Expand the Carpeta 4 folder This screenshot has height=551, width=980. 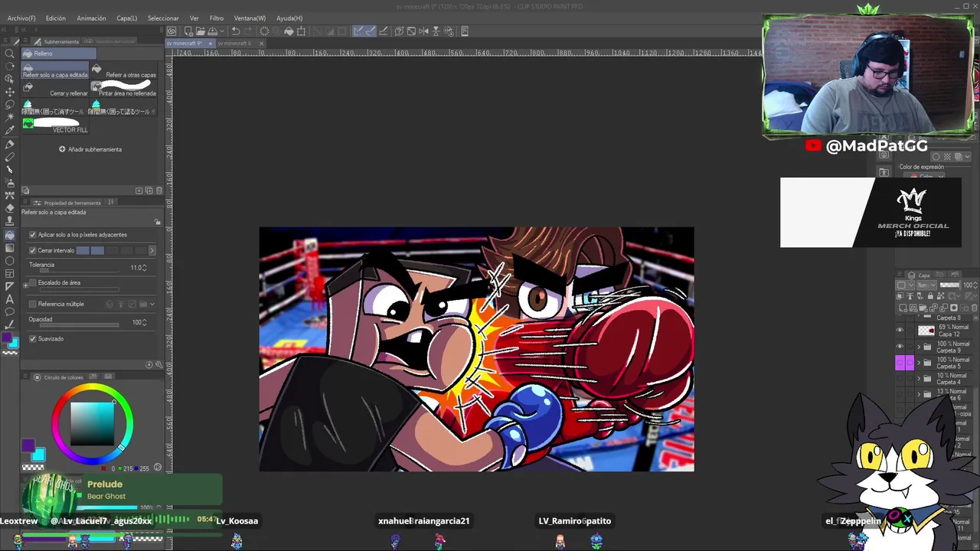click(920, 379)
